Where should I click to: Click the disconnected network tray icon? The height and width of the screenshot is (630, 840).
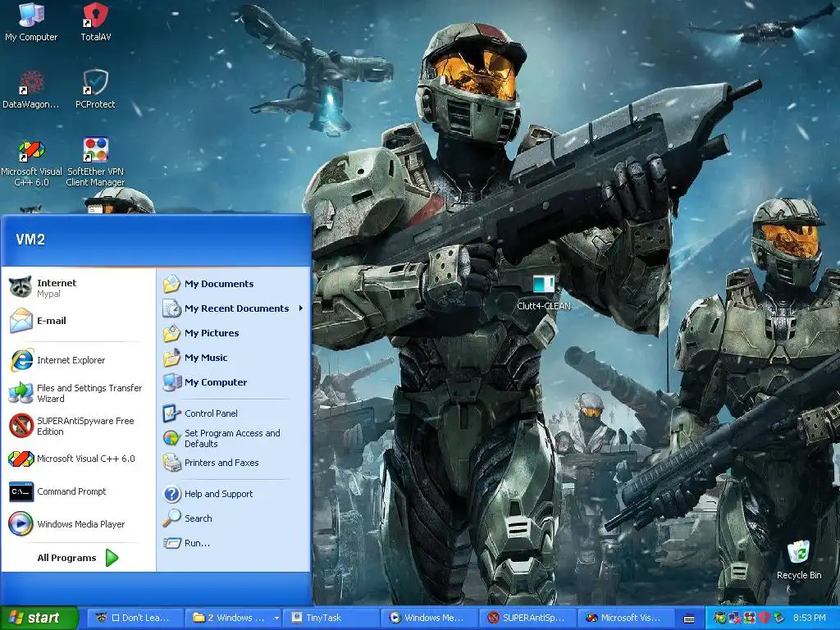[735, 618]
